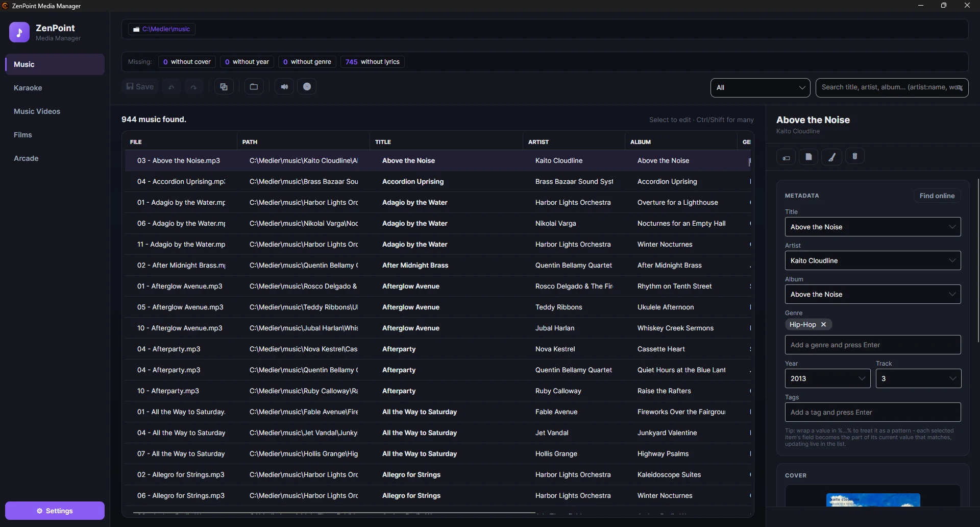Viewport: 980px width, 527px height.
Task: Toggle the 'without year' missing filter
Action: [247, 62]
